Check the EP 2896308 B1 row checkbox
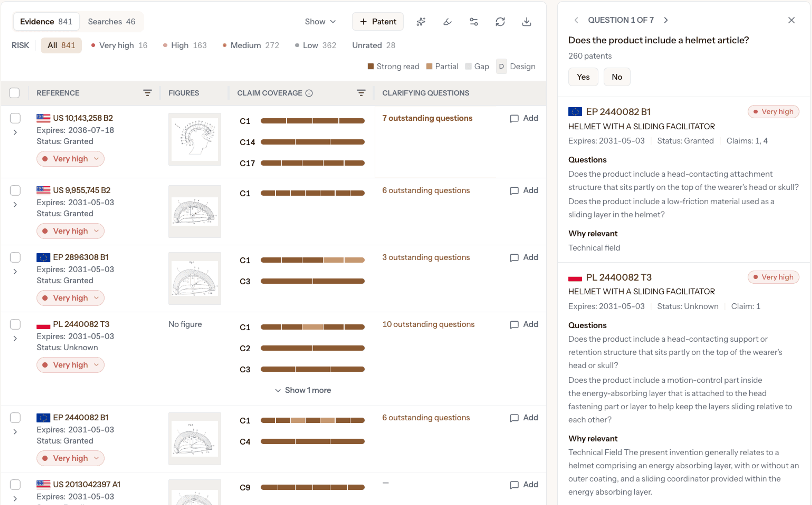The width and height of the screenshot is (812, 505). [15, 258]
